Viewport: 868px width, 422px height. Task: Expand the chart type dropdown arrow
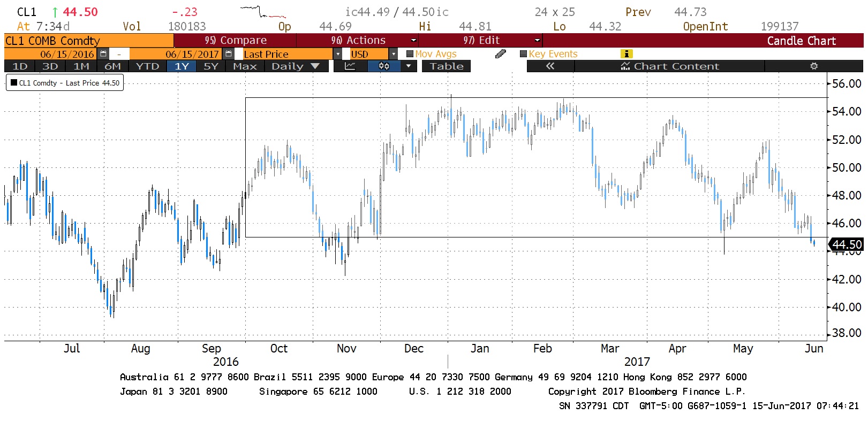click(x=409, y=66)
